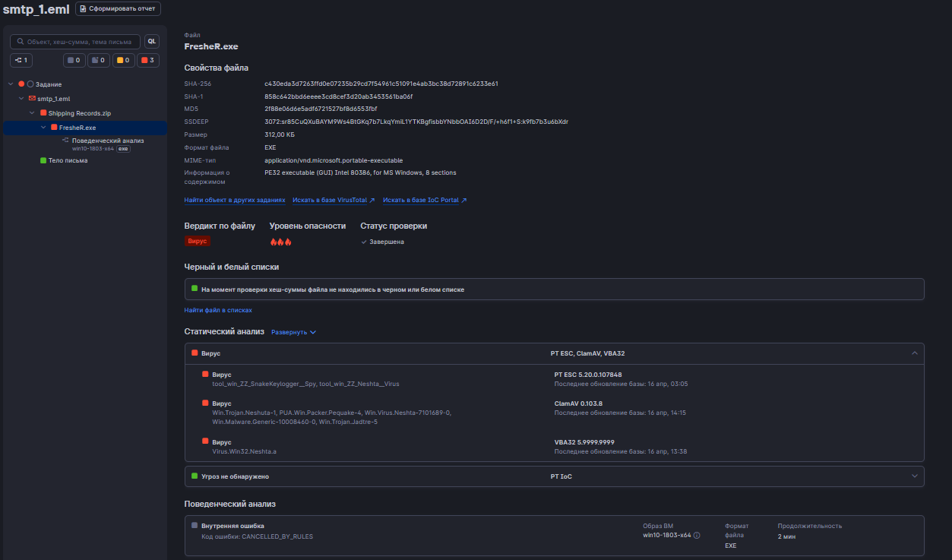Click PT ESC 5.20.0.107848 engine version
Image resolution: width=952 pixels, height=560 pixels.
[588, 375]
